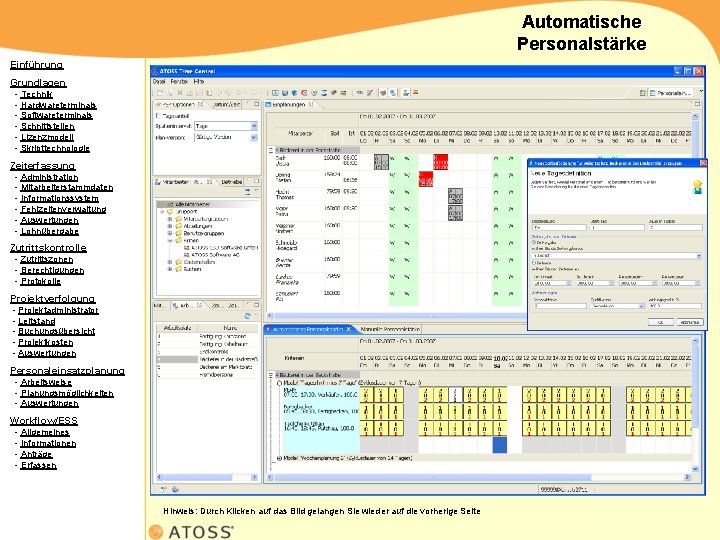This screenshot has height=540, width=720.
Task: Enable the Tagesanteil checkbox
Action: coord(158,116)
